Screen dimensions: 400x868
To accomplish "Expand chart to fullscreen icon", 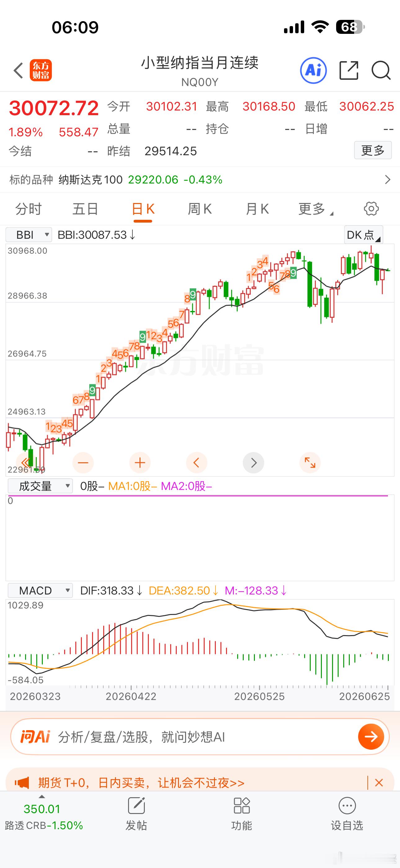I will pyautogui.click(x=310, y=463).
